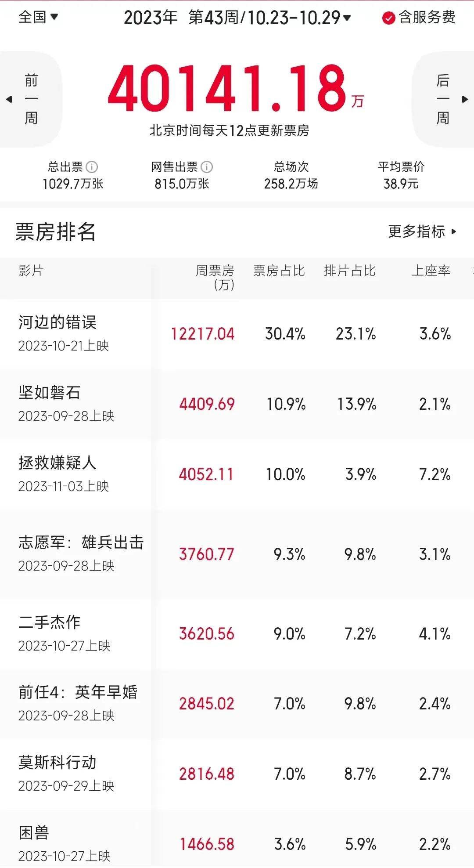474x868 pixels.
Task: Open 志愿军:雄兵出击 movie row
Action: point(81,543)
